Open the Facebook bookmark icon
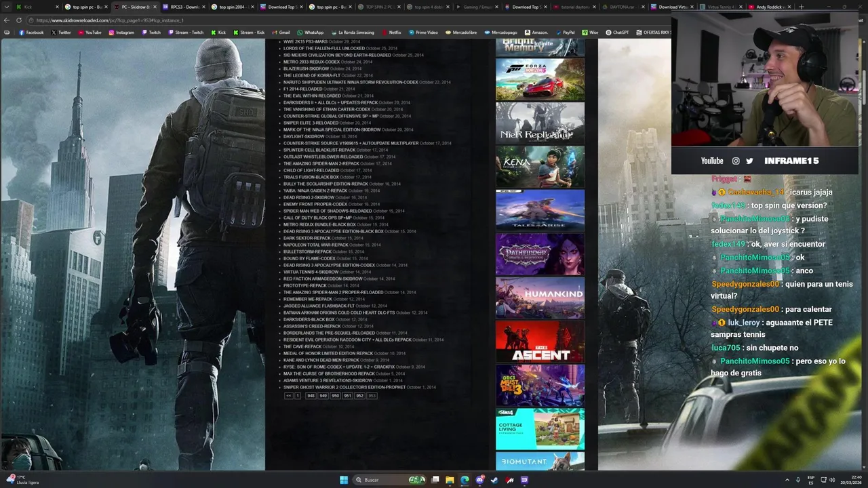Screen dimensions: 868x488 click(22, 32)
